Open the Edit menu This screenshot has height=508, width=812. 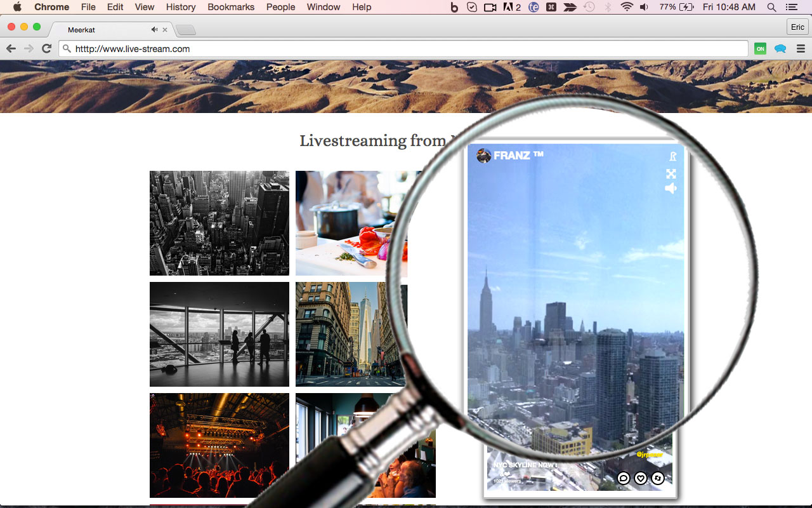coord(115,7)
